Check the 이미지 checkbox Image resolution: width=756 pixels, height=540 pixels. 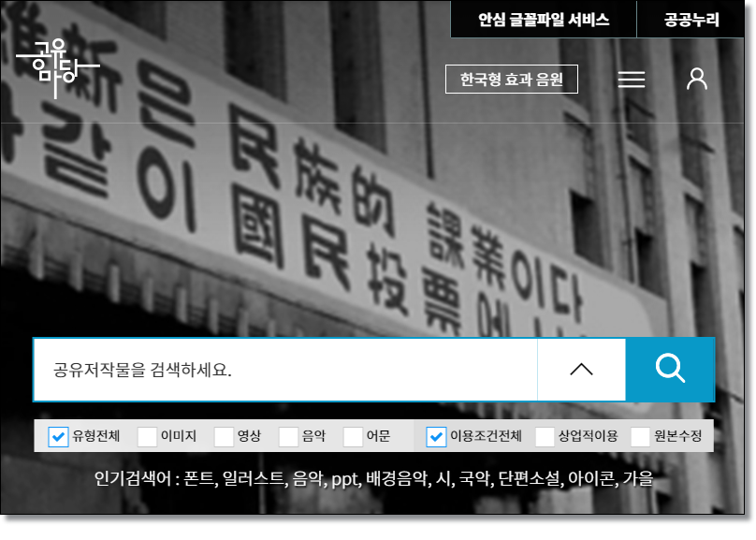[147, 437]
